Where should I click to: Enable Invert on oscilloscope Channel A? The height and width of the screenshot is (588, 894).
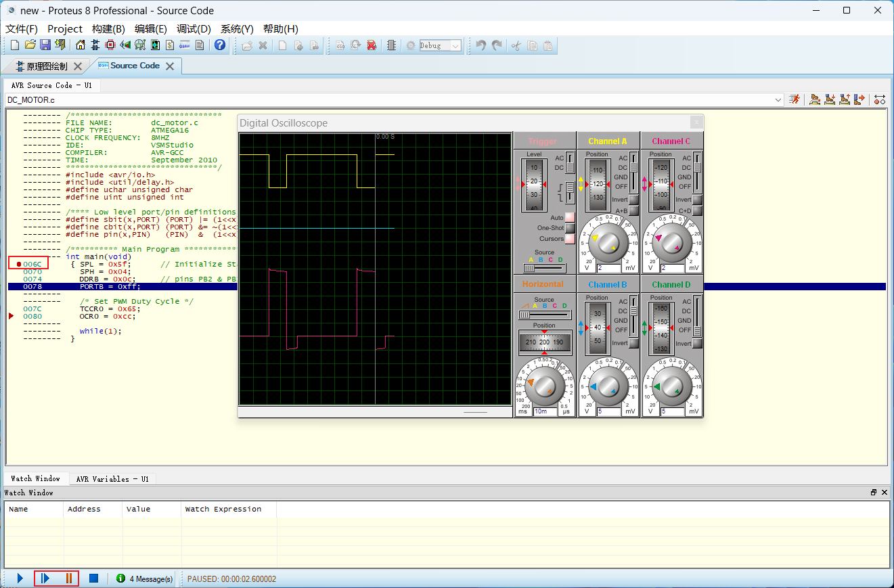pos(633,200)
